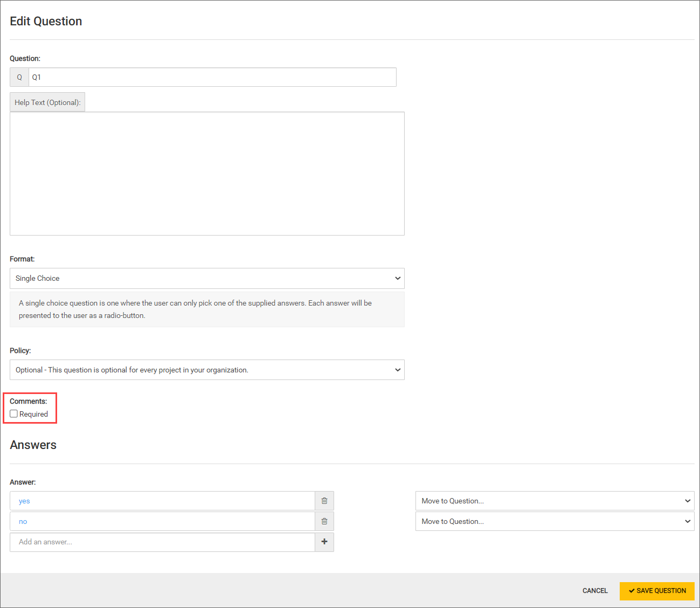Click the plus icon to add answer
Viewport: 700px width, 608px height.
click(324, 542)
